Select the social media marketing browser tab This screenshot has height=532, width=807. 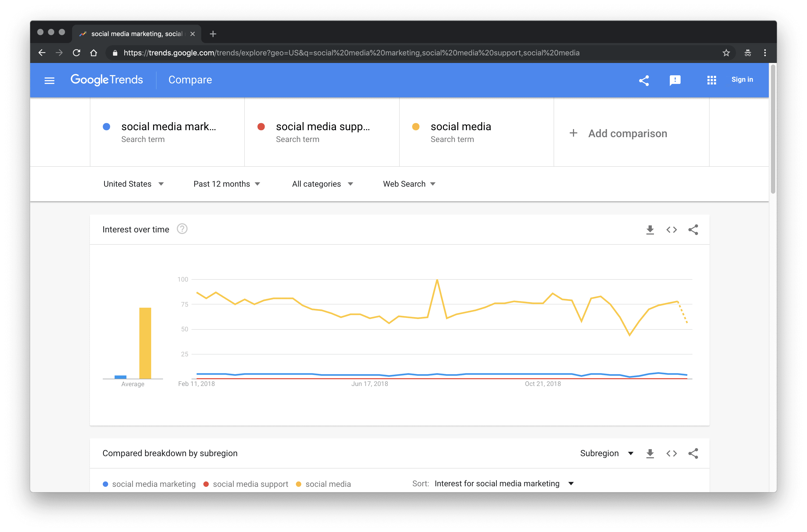tap(136, 34)
